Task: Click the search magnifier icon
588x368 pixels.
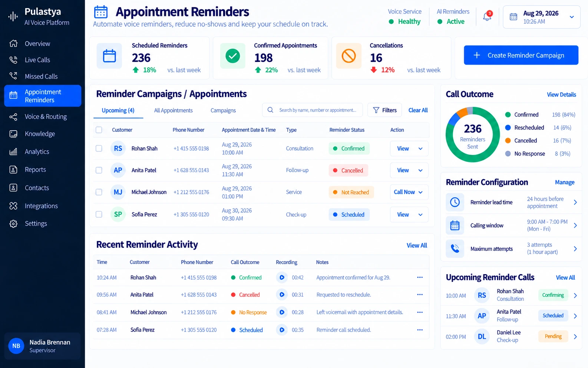Action: coord(270,110)
